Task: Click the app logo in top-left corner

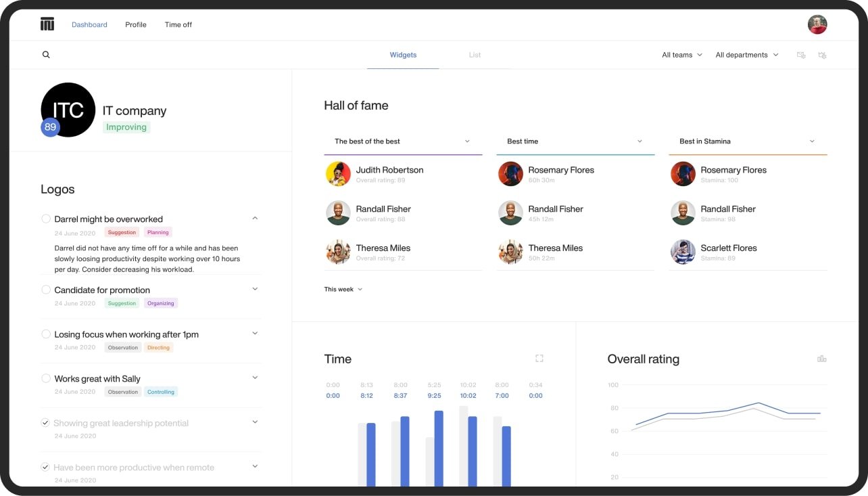Action: (x=47, y=24)
